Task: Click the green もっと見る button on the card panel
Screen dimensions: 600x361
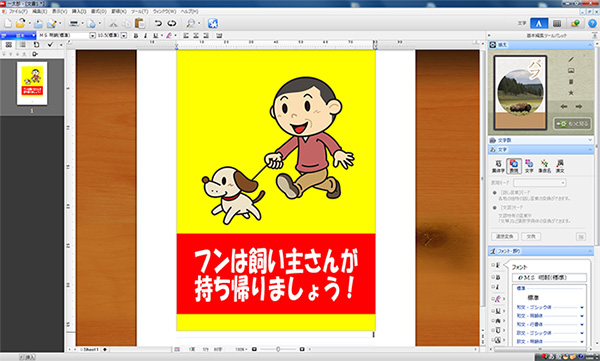Action: [572, 124]
